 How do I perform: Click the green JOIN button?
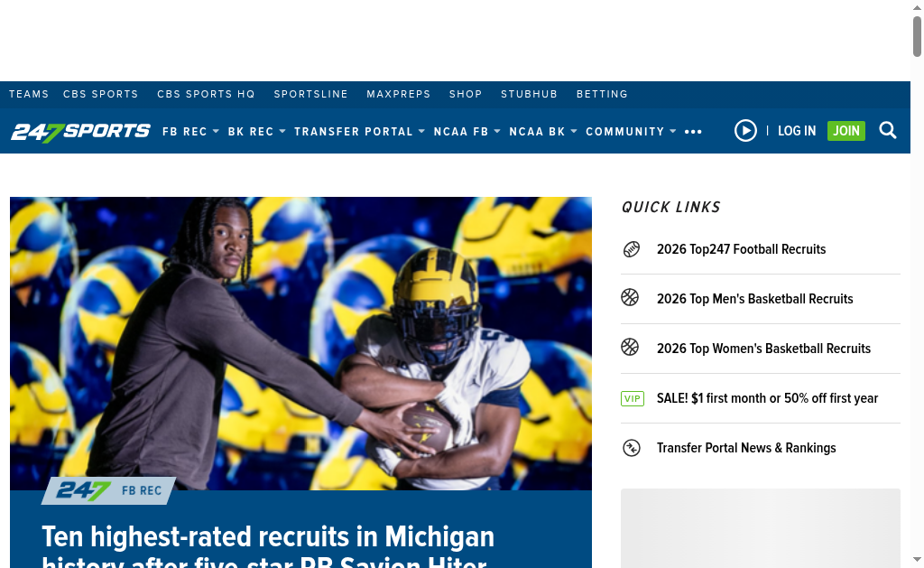(x=846, y=131)
